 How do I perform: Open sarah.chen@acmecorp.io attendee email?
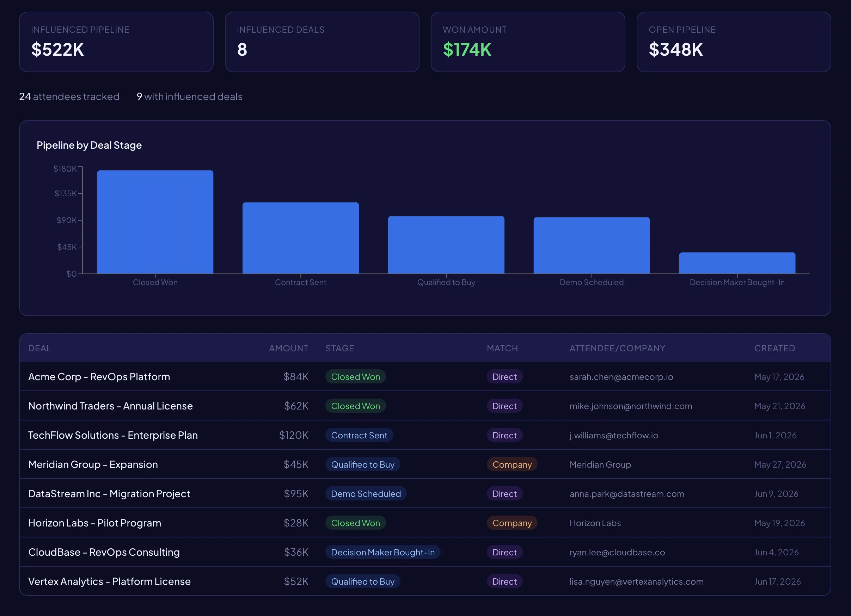tap(621, 377)
